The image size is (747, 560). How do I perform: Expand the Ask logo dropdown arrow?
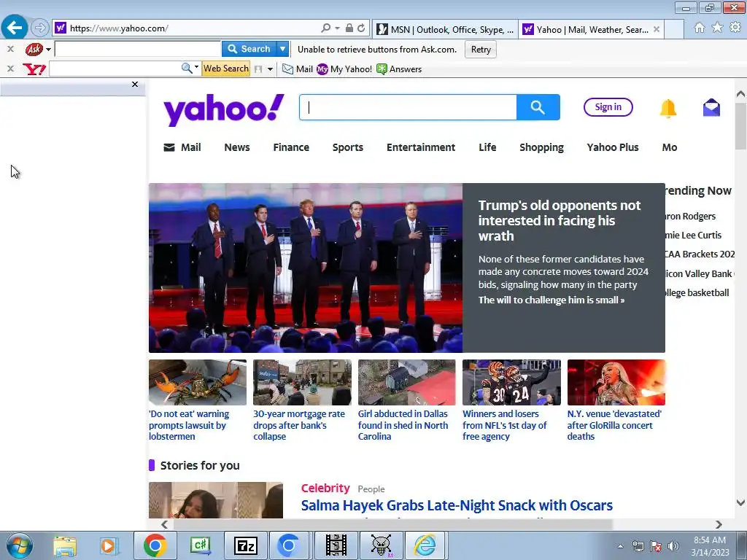(48, 50)
